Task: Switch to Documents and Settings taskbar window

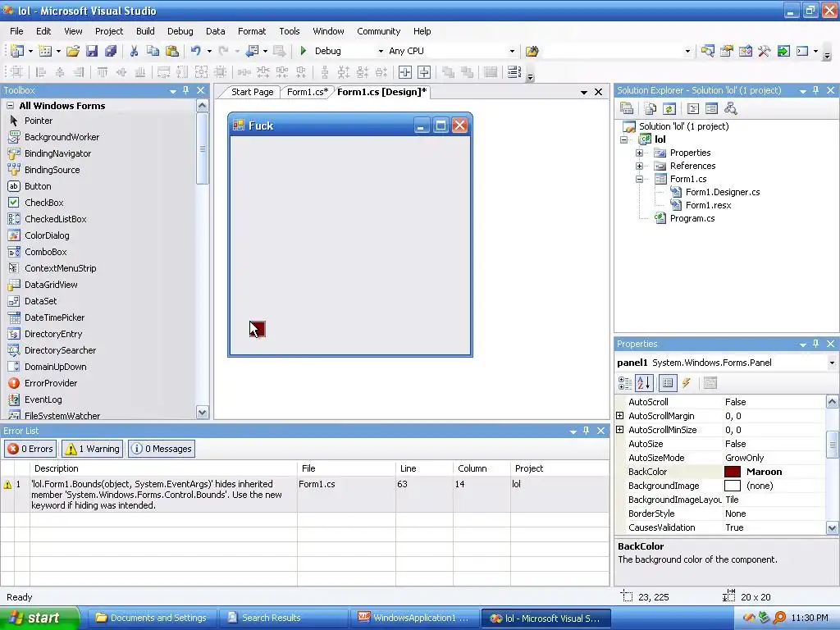Action: [152, 619]
